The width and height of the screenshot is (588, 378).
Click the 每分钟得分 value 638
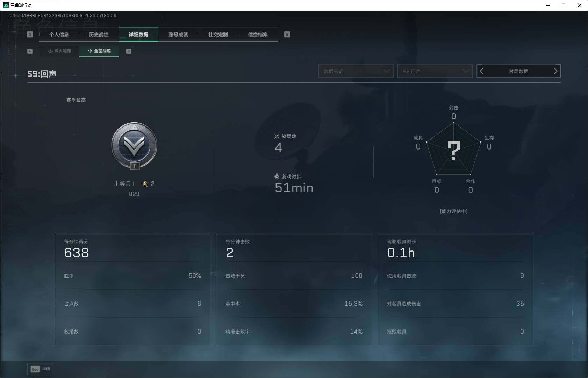pos(77,253)
